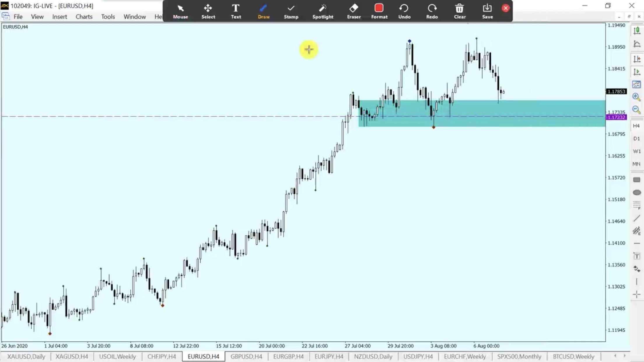The image size is (644, 362).
Task: Pick the Draw annotation tool
Action: click(263, 11)
